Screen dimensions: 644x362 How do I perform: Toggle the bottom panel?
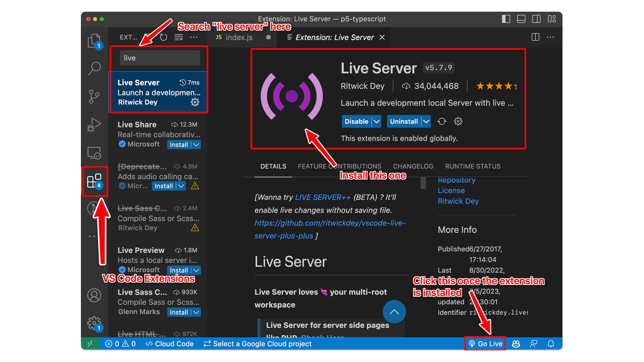(521, 19)
